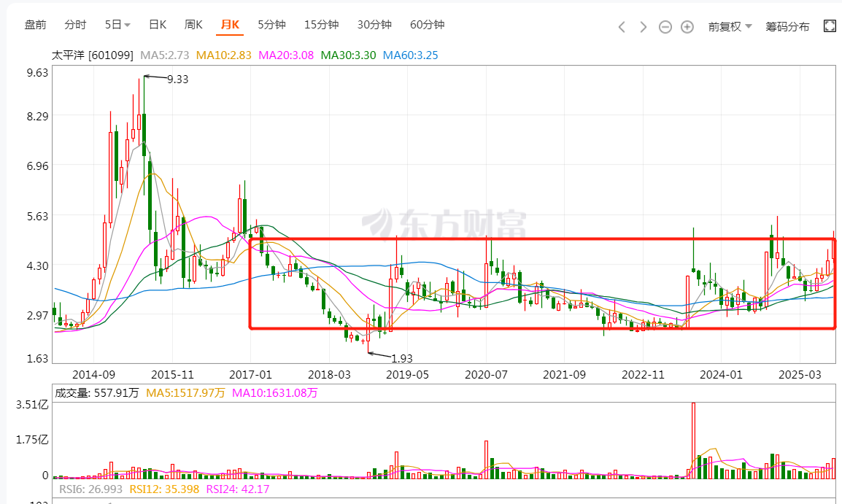The image size is (842, 504).
Task: Switch to the 日K daily chart
Action: [x=158, y=25]
